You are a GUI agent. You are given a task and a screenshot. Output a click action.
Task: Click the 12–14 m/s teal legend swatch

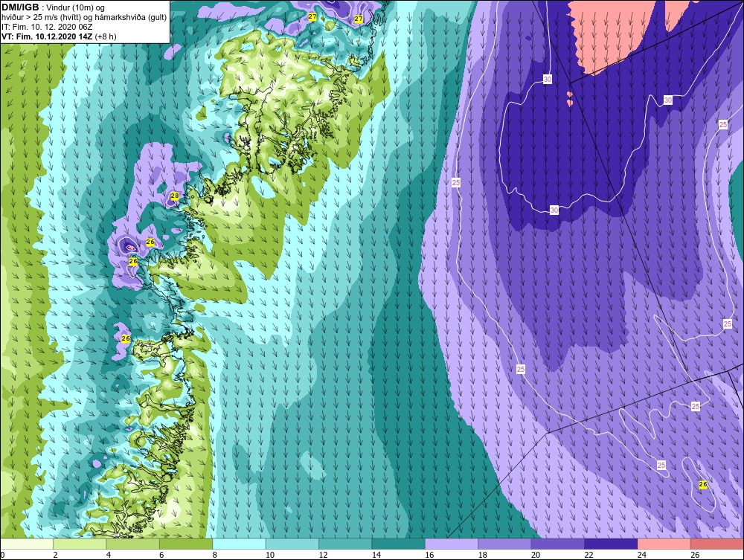coord(345,544)
